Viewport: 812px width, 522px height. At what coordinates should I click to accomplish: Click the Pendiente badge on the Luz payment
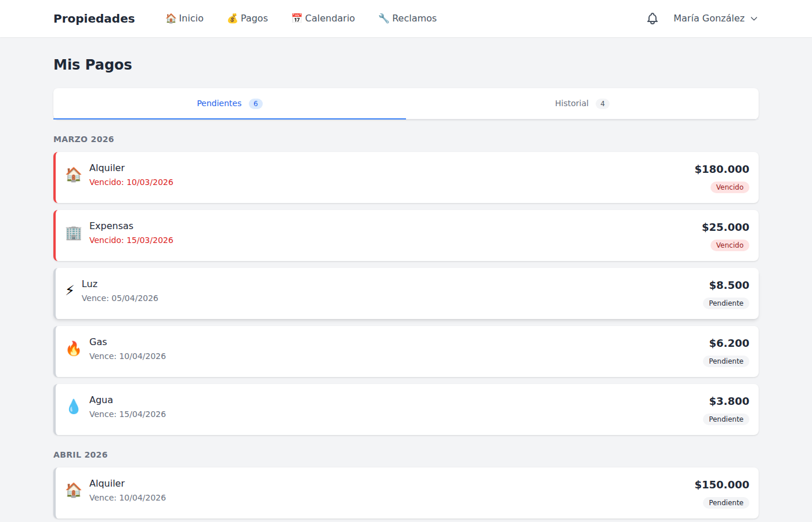tap(726, 303)
